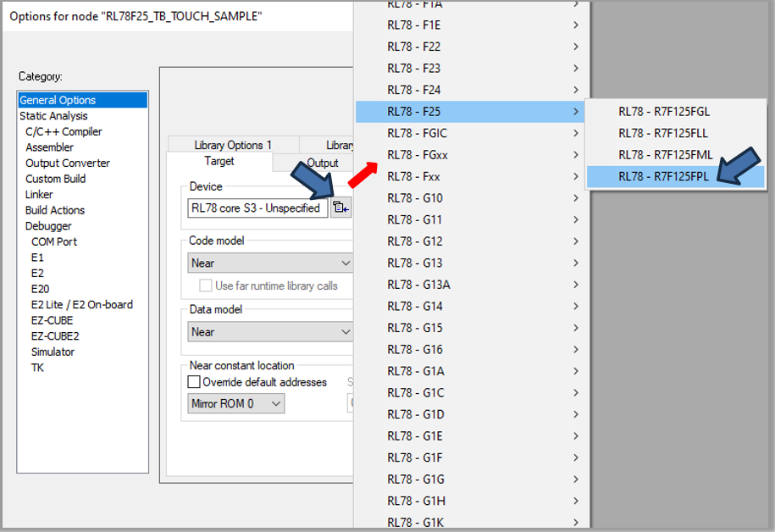Image resolution: width=775 pixels, height=532 pixels.
Task: Open the Linker options category
Action: (39, 195)
